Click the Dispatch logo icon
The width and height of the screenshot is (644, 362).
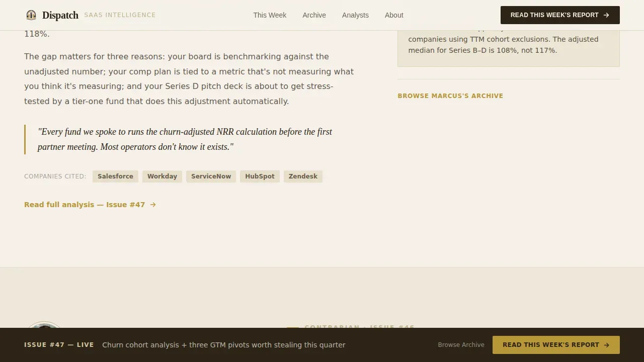[31, 15]
